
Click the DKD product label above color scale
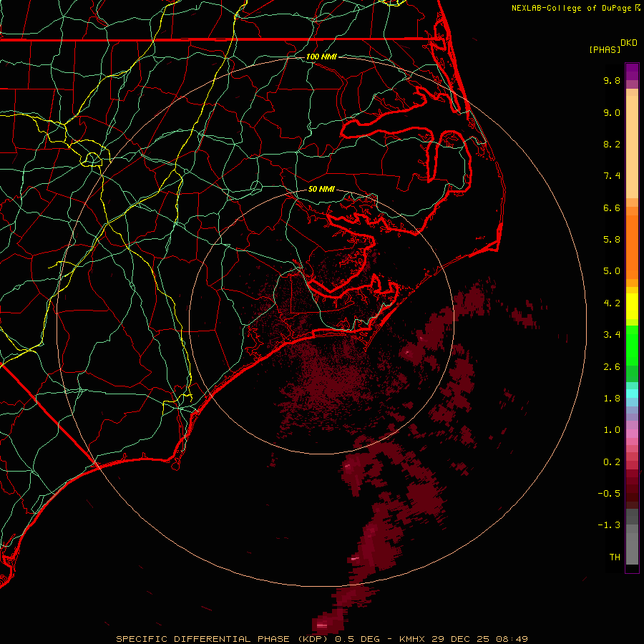(x=629, y=42)
